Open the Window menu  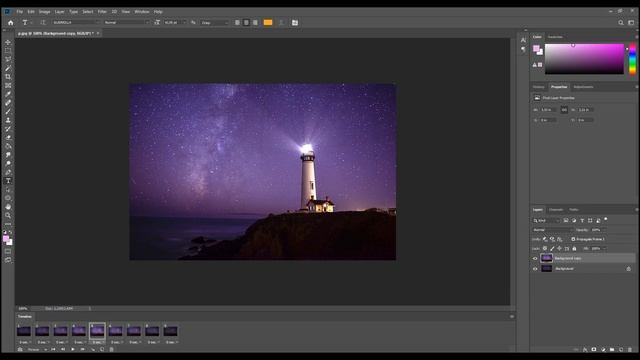click(x=142, y=12)
